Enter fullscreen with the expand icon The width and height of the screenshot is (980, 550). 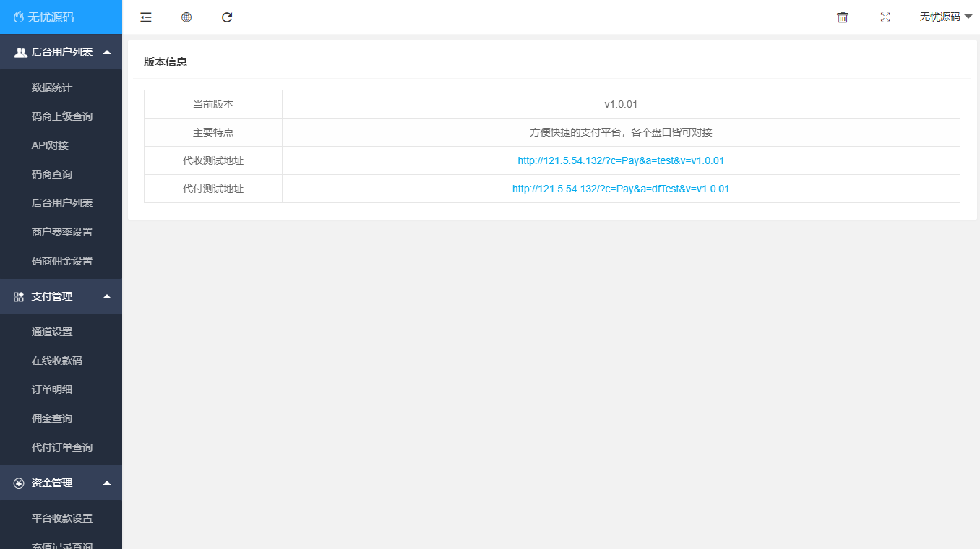click(885, 17)
